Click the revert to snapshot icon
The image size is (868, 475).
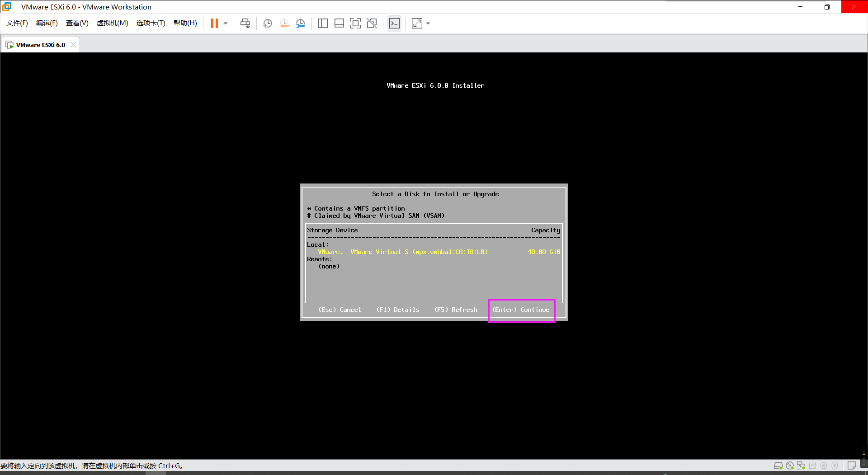pyautogui.click(x=284, y=24)
